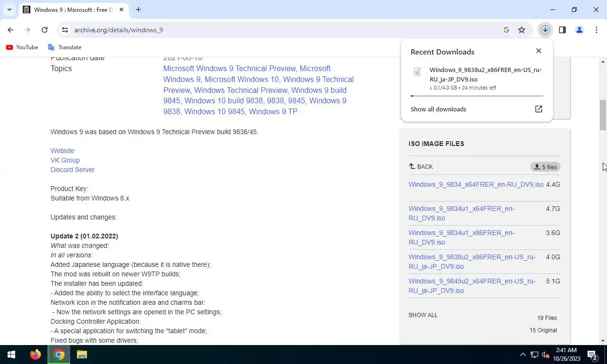Open the Website link
This screenshot has height=364, width=607.
click(x=62, y=151)
